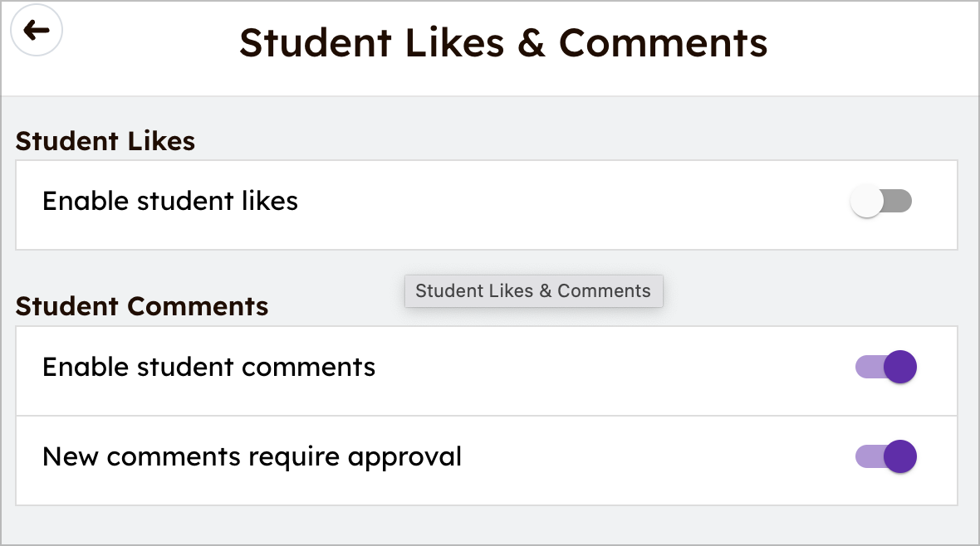Click the Student Likes & Comments page title
Viewport: 980px width, 546px height.
pyautogui.click(x=503, y=42)
